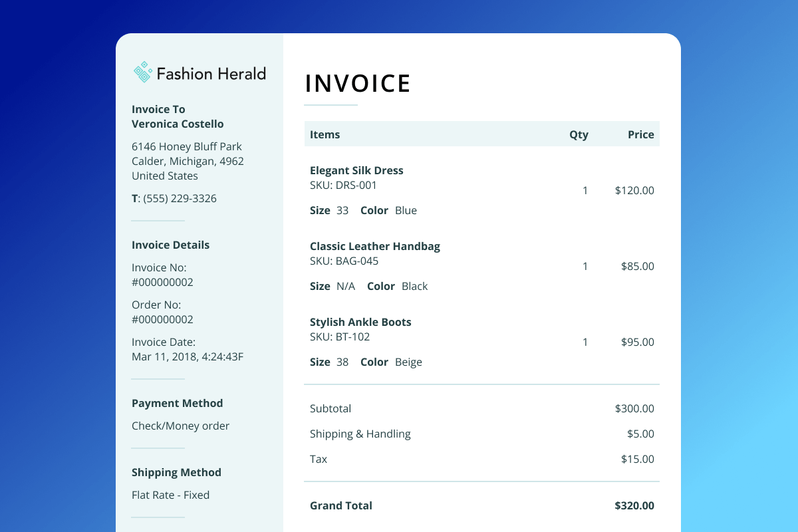Click the Check/Money order payment method

180,426
